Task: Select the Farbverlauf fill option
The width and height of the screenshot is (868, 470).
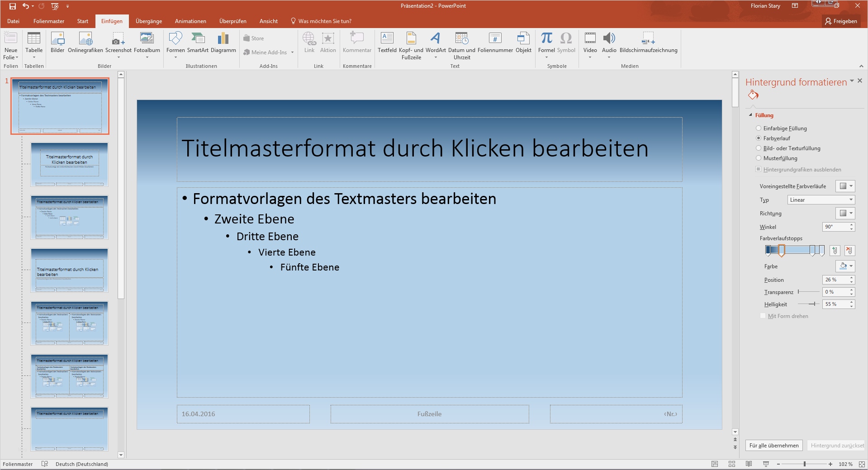Action: [759, 138]
